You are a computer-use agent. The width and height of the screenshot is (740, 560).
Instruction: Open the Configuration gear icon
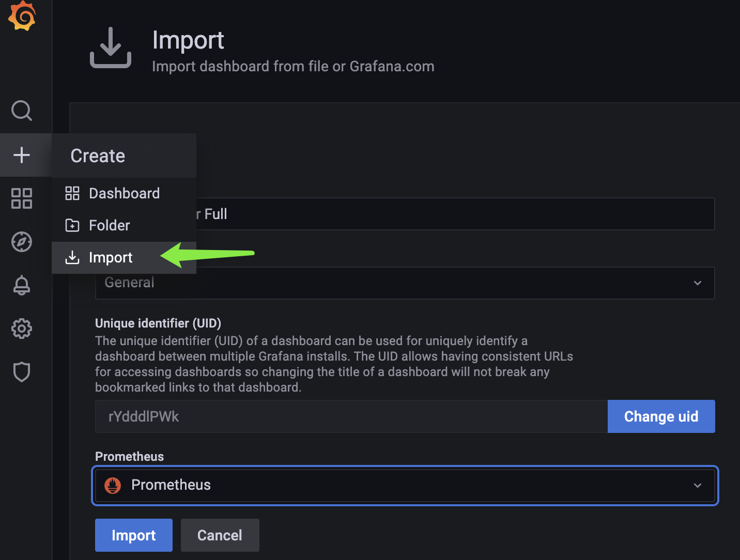coord(22,329)
